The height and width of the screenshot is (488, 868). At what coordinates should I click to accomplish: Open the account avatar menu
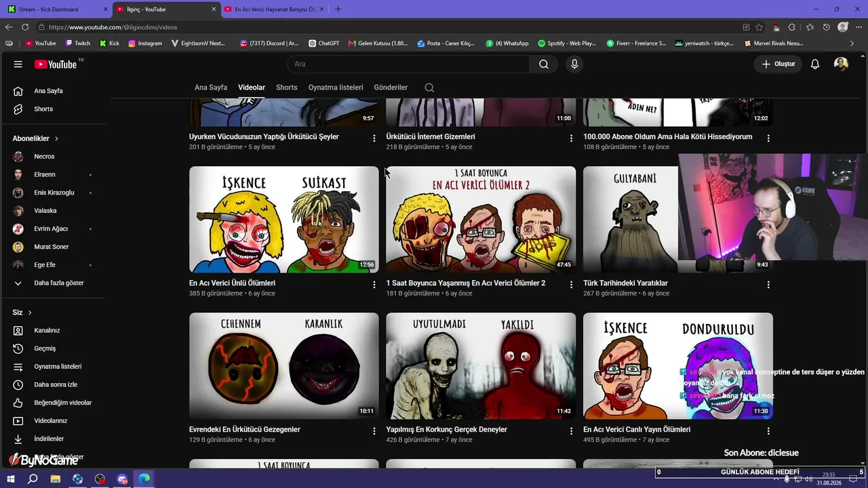tap(841, 64)
